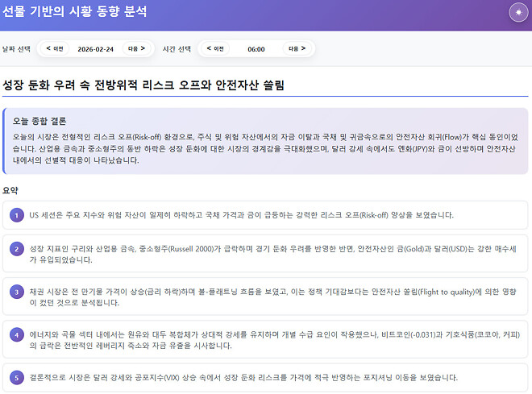Click the '시간 선택' label

click(177, 49)
